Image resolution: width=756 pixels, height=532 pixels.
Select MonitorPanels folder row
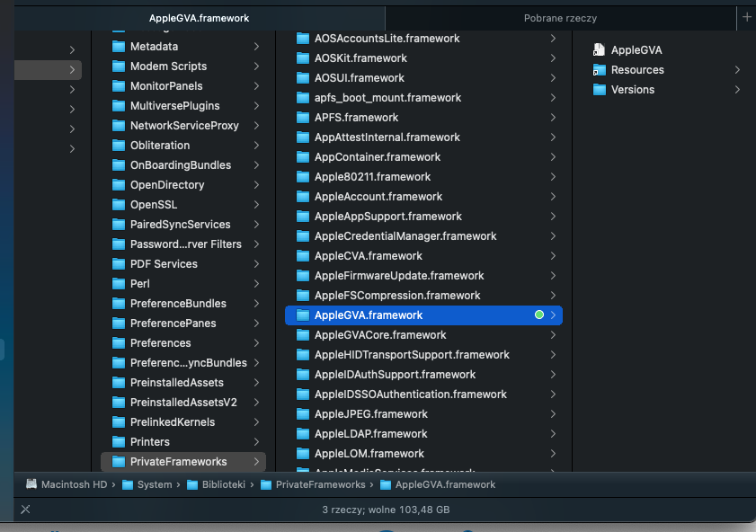point(183,85)
